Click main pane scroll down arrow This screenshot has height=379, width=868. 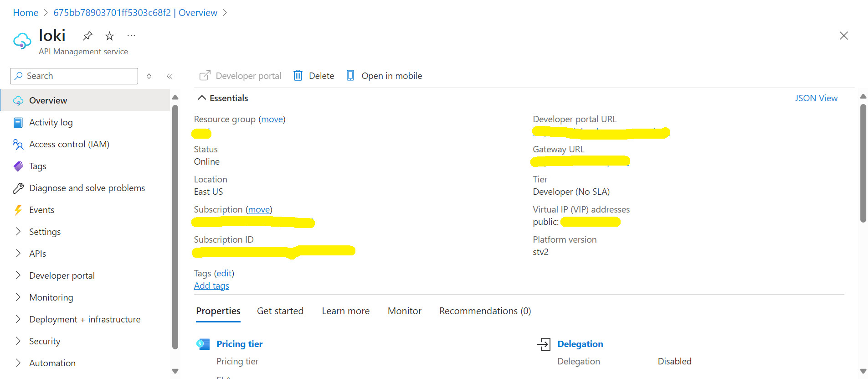[863, 371]
